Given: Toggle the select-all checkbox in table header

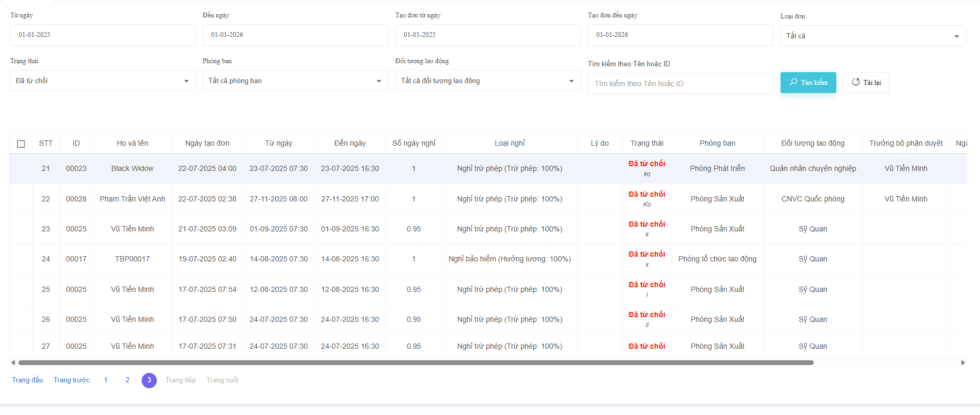Looking at the screenshot, I should (x=21, y=144).
